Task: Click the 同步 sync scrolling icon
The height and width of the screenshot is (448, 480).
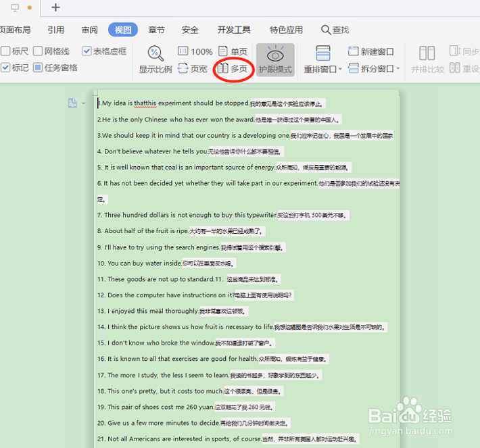Action: [454, 51]
